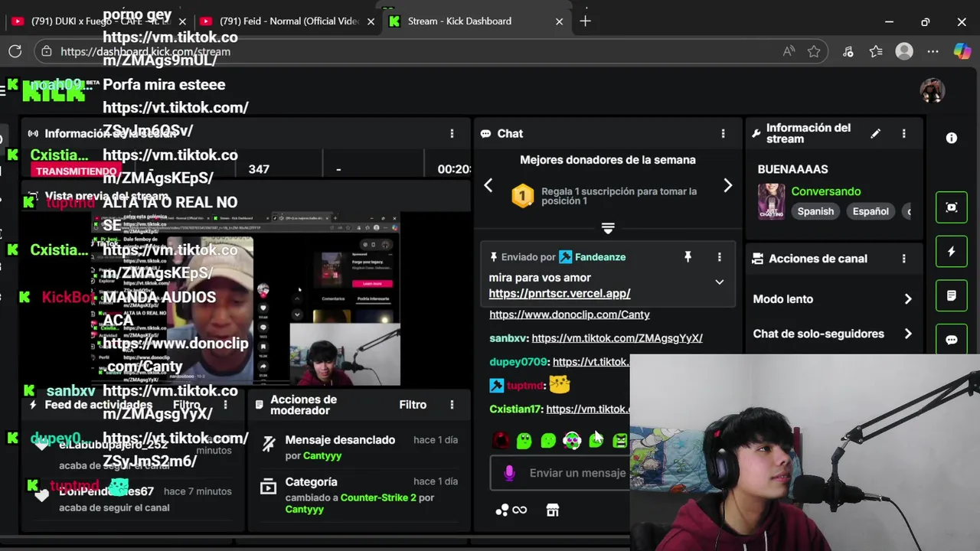Image resolution: width=980 pixels, height=551 pixels.
Task: Select the 'Español' tag chip
Action: pos(871,211)
